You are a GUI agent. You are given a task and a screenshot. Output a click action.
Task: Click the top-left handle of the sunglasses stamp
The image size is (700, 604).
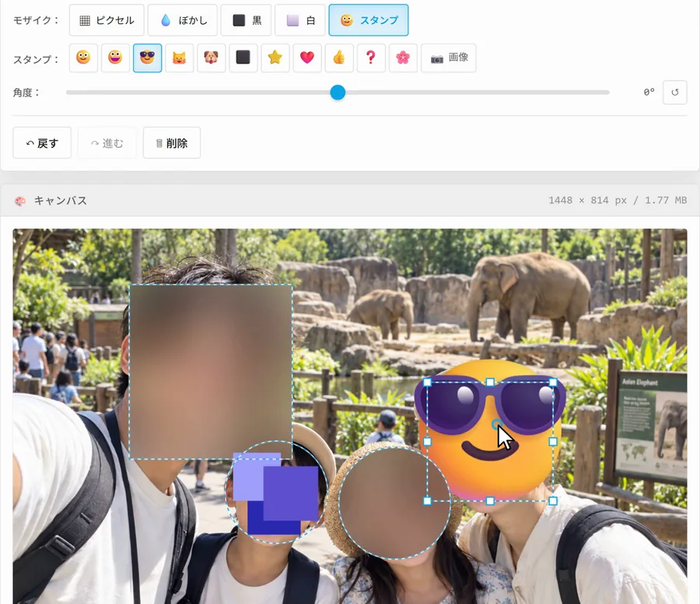coord(427,382)
